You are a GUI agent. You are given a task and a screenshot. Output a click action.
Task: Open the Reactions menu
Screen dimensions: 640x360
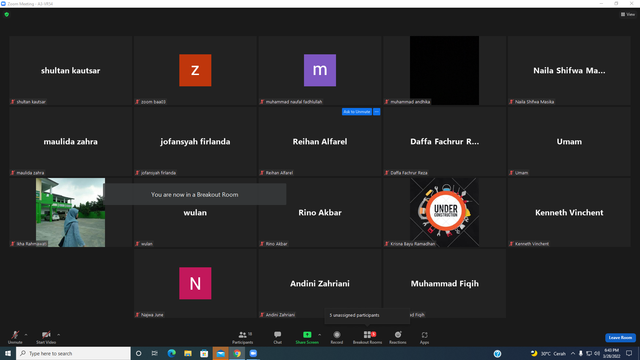click(398, 337)
